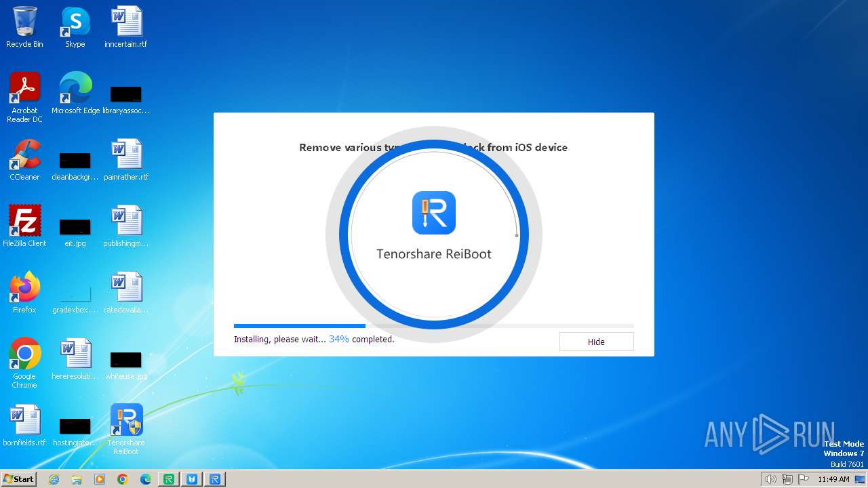Launch Edge from the taskbar

[146, 479]
